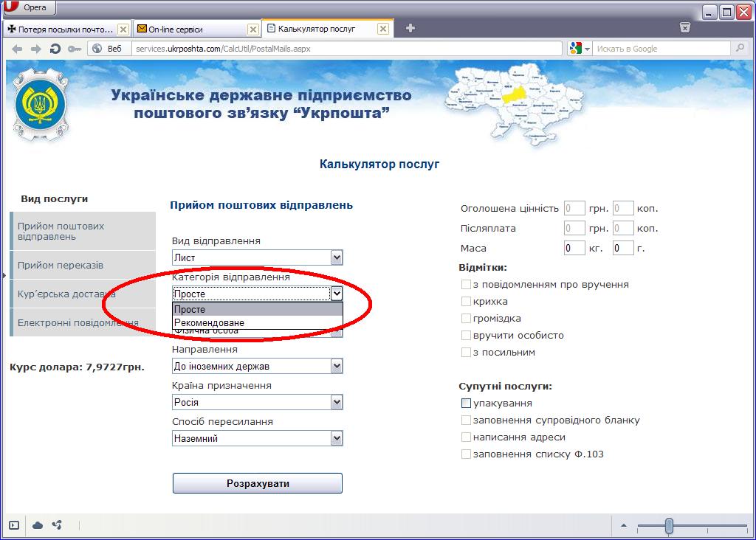
Task: Click the search magnifier icon
Action: coord(740,48)
